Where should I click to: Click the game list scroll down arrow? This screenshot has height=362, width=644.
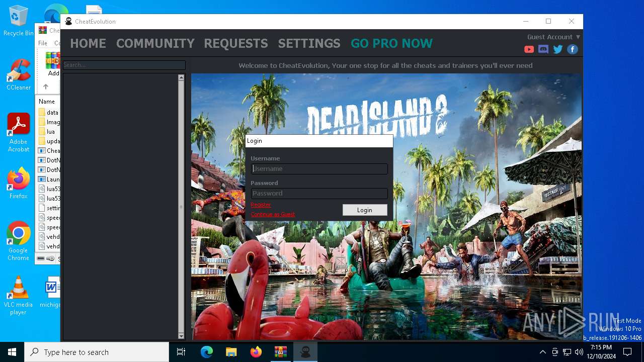click(x=181, y=336)
